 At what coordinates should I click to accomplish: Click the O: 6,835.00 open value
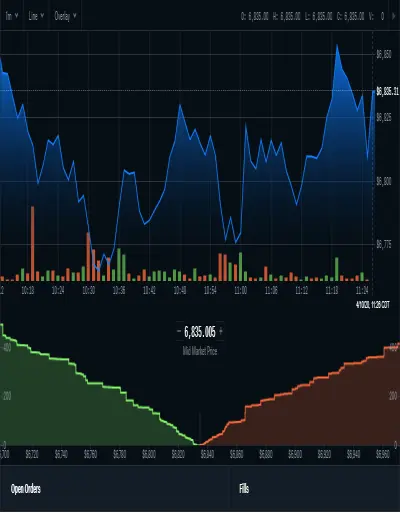coord(255,16)
